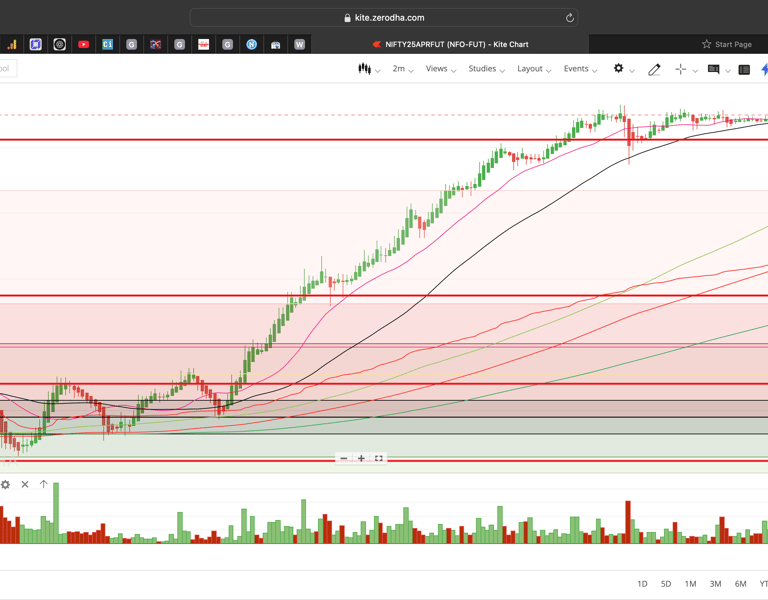Toggle the crosshair cursor tool
This screenshot has width=768, height=600.
(x=680, y=69)
